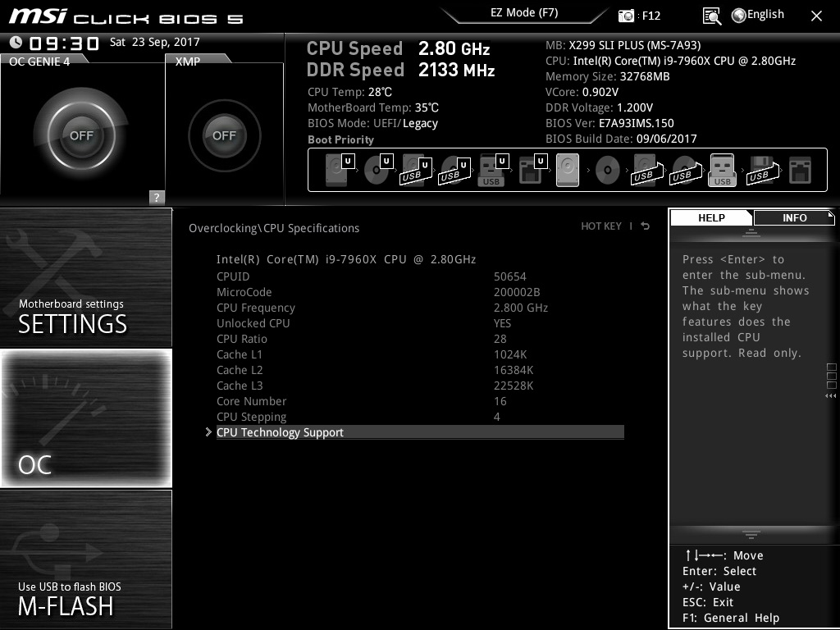Click the clock icon beside the time
Viewport: 840px width, 630px height.
[16, 42]
